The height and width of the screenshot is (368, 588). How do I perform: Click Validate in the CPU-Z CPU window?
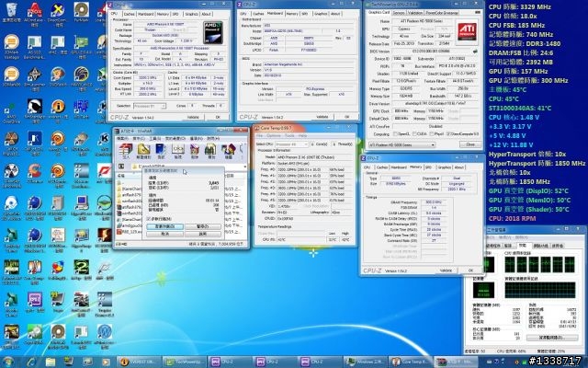click(x=193, y=117)
